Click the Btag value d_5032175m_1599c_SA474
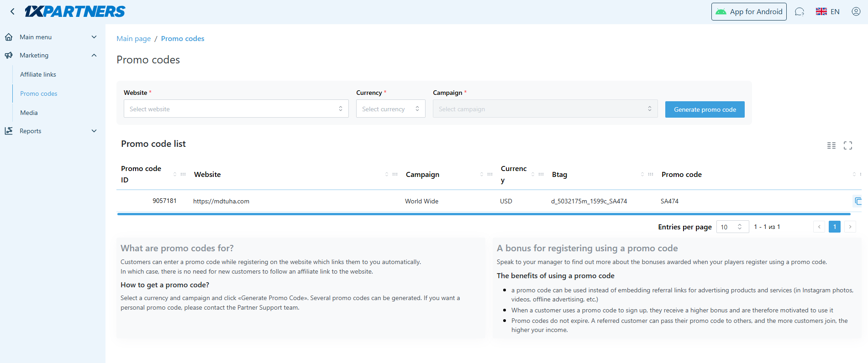The image size is (868, 363). click(x=589, y=201)
